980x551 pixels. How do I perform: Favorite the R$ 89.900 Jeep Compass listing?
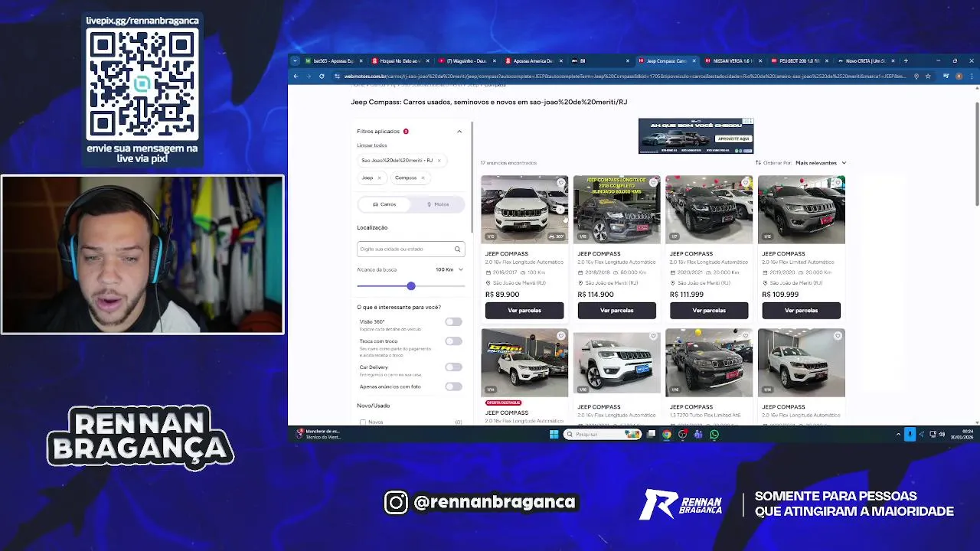561,183
